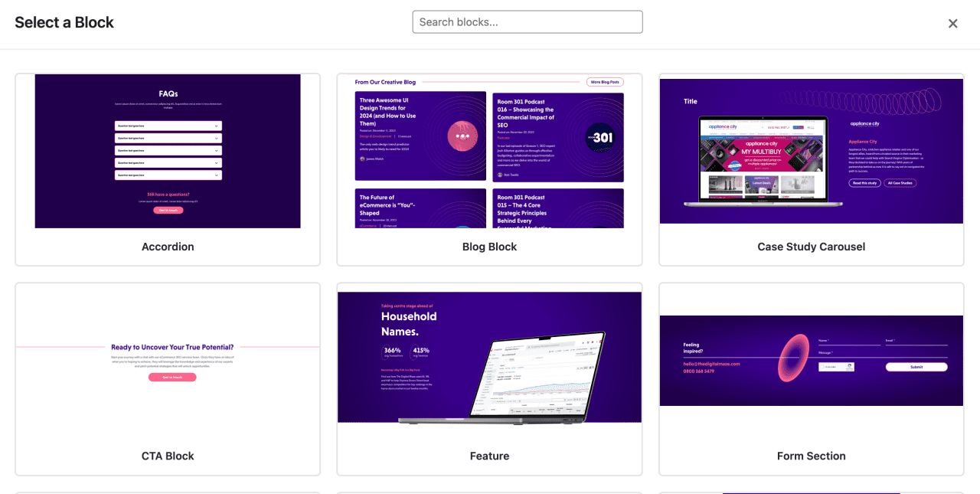Viewport: 980px width, 494px height.
Task: Choose the Form Section block label
Action: (811, 456)
